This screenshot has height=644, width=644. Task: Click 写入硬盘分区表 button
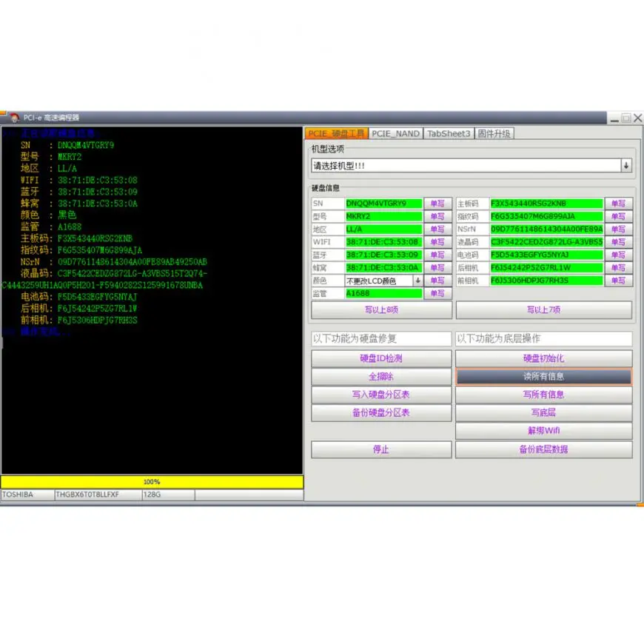381,395
